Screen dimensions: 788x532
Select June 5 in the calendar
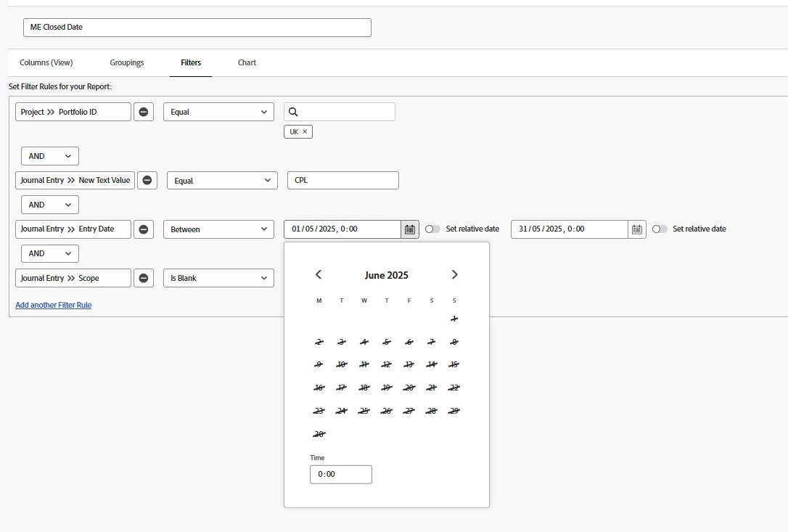click(387, 342)
